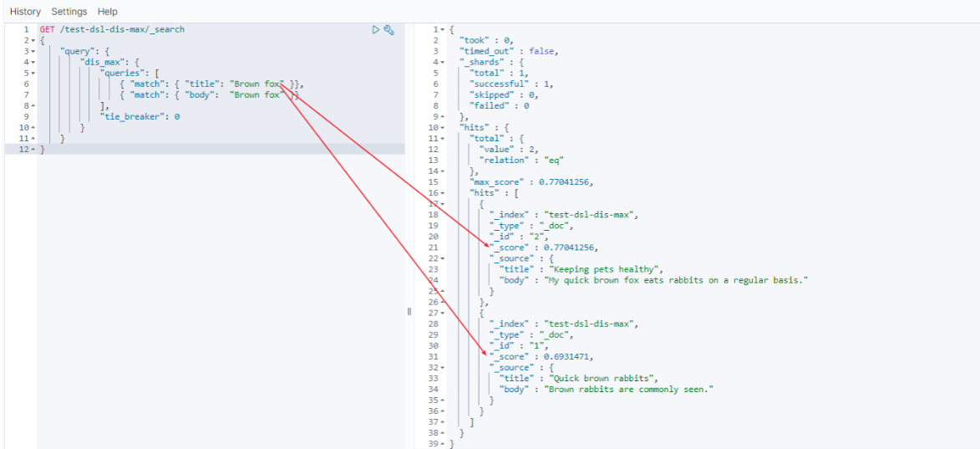Collapse "total" block at response line 11

(x=443, y=138)
